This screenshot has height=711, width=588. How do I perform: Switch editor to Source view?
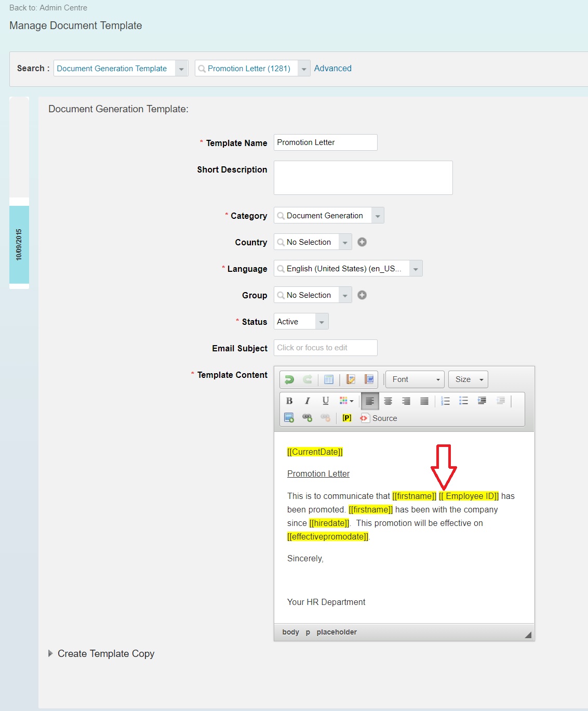pyautogui.click(x=379, y=418)
